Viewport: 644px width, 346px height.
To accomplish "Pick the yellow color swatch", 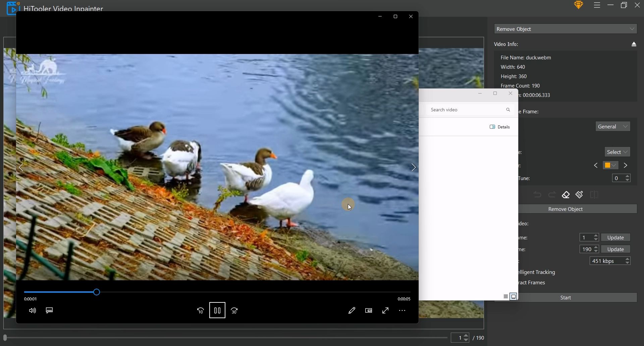I will [608, 165].
